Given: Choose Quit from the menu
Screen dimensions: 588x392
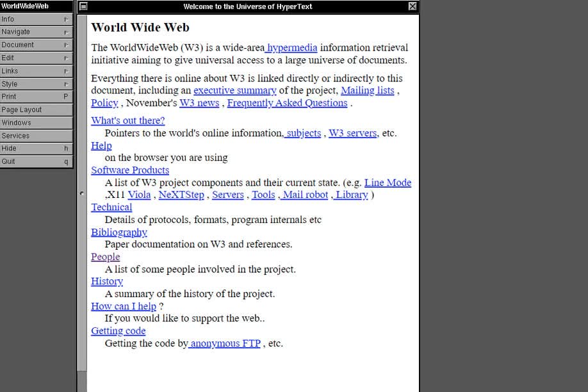Looking at the screenshot, I should click(36, 161).
